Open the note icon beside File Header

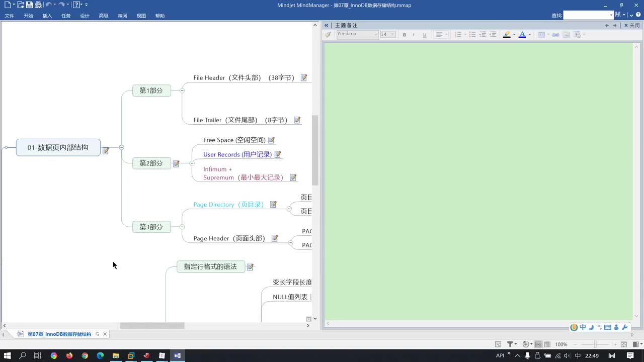point(304,78)
